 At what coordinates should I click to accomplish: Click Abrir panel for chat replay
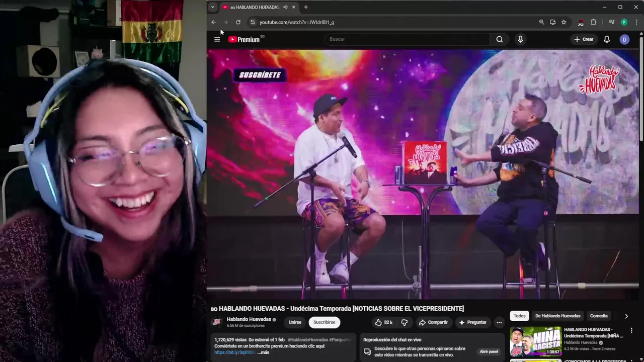click(x=489, y=351)
